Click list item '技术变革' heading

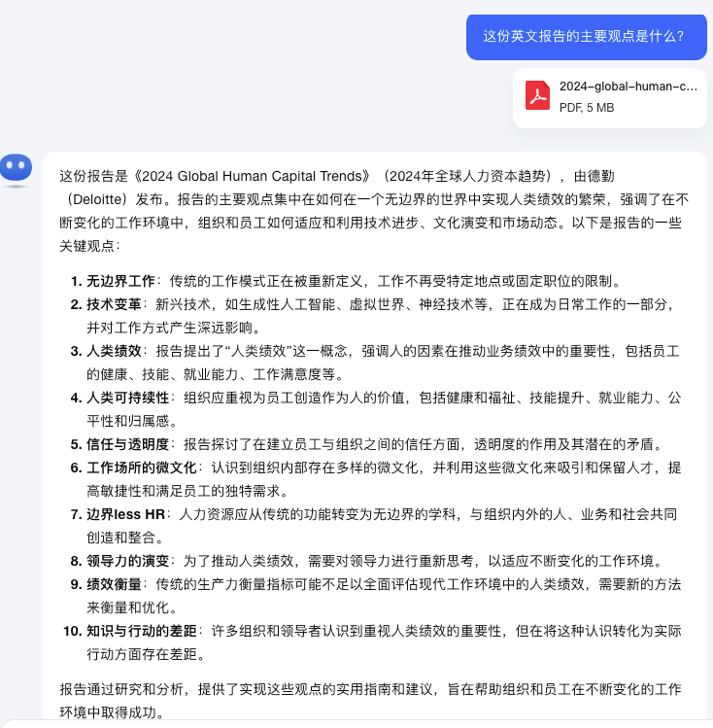[x=114, y=304]
